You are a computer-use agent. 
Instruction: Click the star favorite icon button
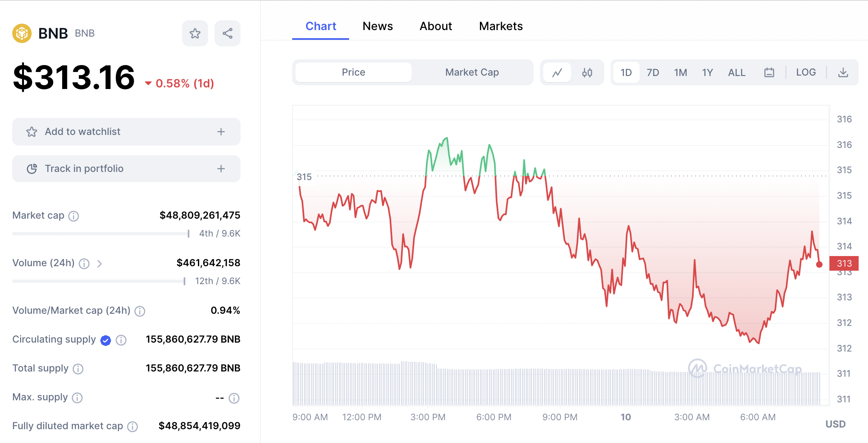tap(195, 33)
